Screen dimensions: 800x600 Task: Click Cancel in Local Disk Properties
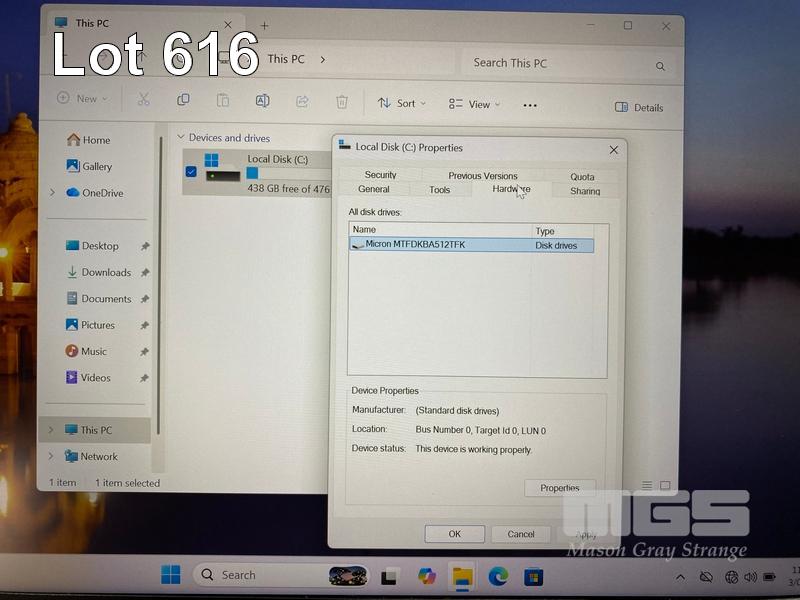pos(521,534)
